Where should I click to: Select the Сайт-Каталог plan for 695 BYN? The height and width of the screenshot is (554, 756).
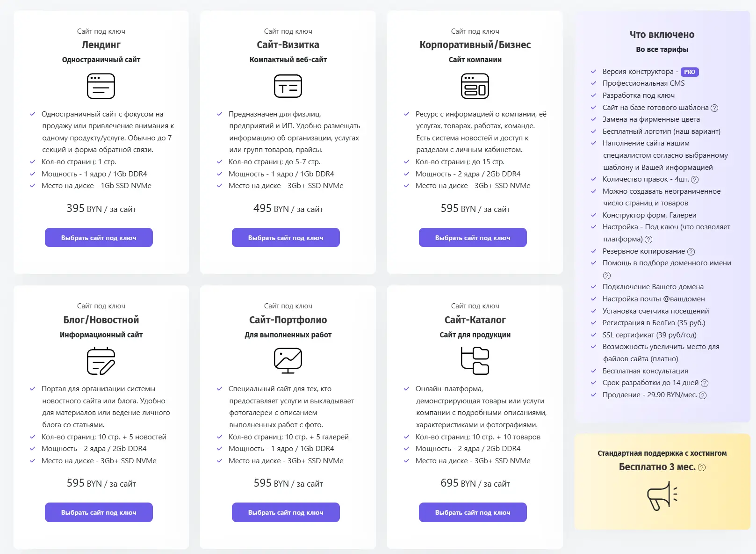(x=473, y=512)
